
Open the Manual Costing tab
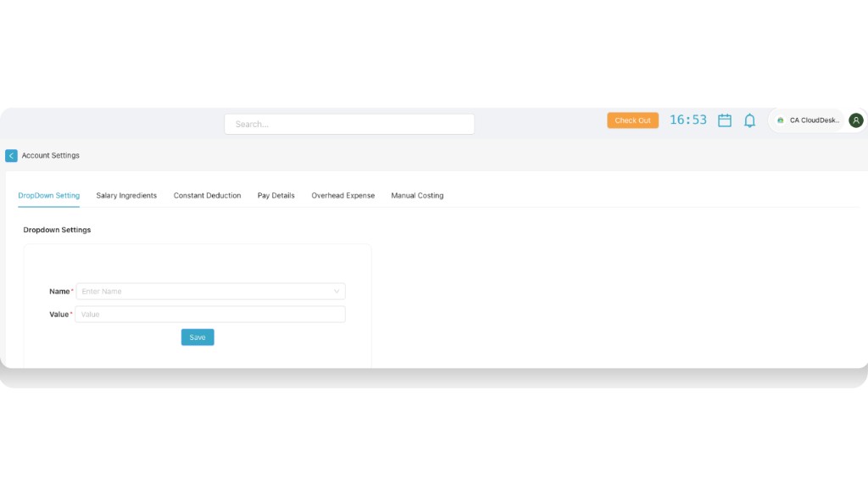coord(416,195)
